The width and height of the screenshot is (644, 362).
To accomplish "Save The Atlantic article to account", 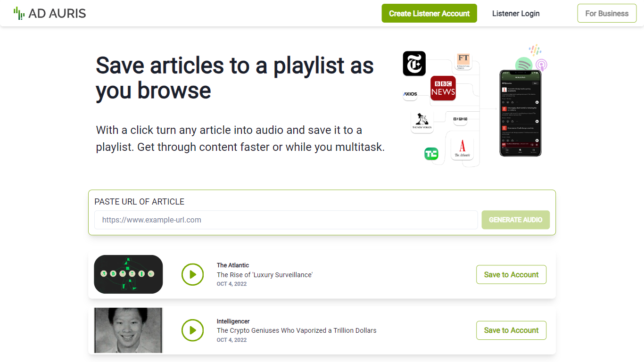I will (x=511, y=274).
